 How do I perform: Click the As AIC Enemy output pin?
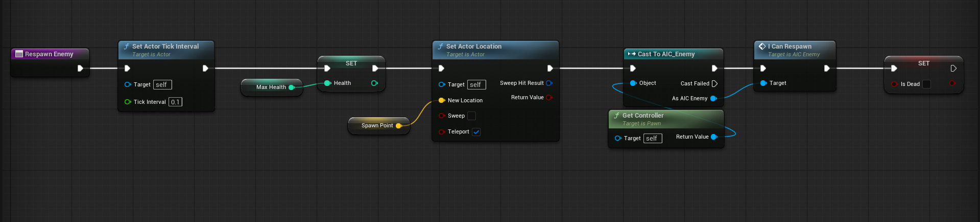pos(713,98)
